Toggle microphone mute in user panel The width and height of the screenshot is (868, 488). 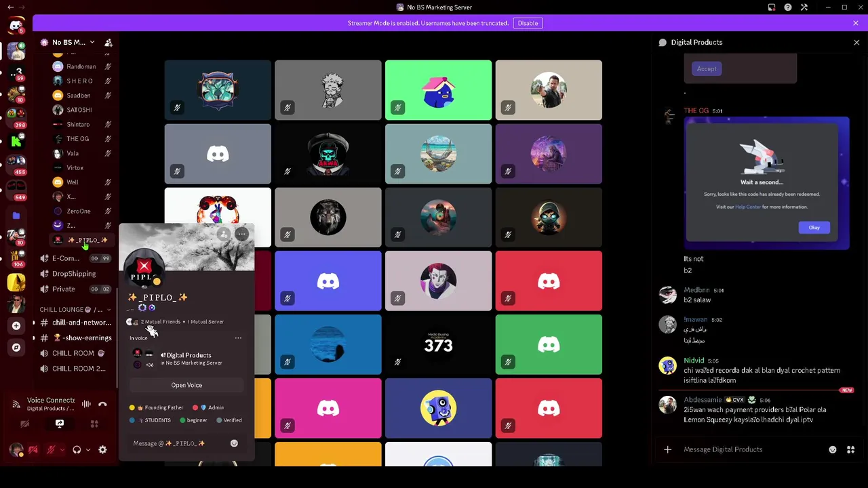tap(52, 449)
